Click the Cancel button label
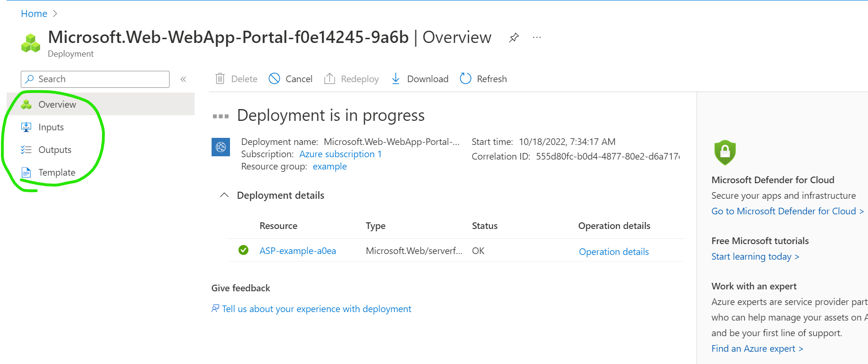The height and width of the screenshot is (364, 868). [299, 79]
